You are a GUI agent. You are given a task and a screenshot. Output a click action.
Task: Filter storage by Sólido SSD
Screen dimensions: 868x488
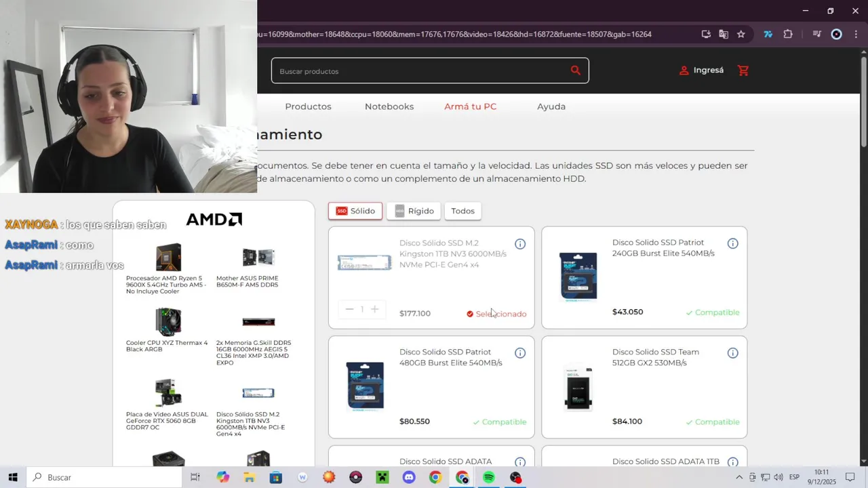(x=355, y=211)
